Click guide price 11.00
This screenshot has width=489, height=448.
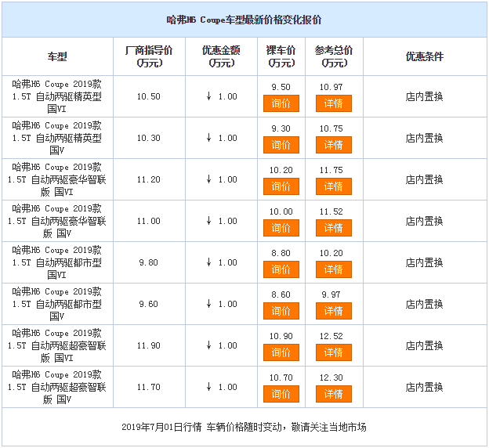pyautogui.click(x=149, y=221)
